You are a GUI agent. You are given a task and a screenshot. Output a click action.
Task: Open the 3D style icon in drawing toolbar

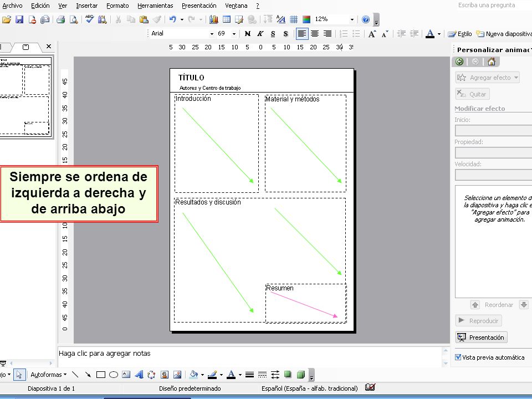(300, 375)
